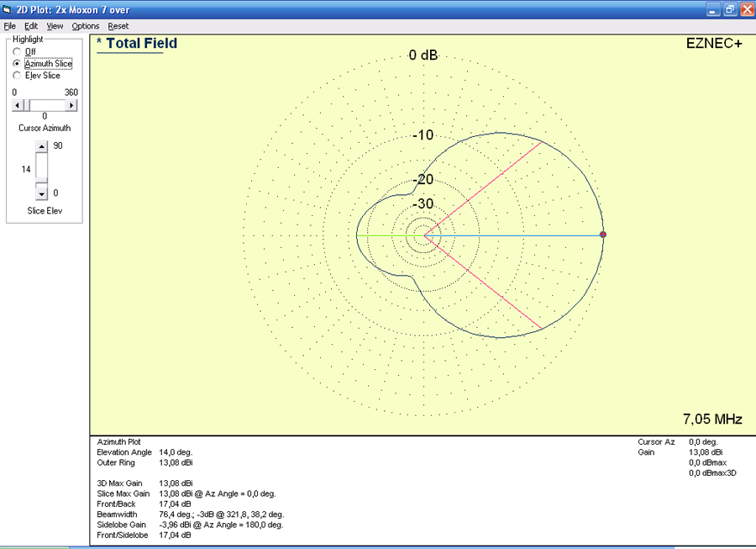Viewport: 756px width, 549px height.
Task: Click the Cursor Az 0,0 deg. value
Action: click(x=703, y=441)
